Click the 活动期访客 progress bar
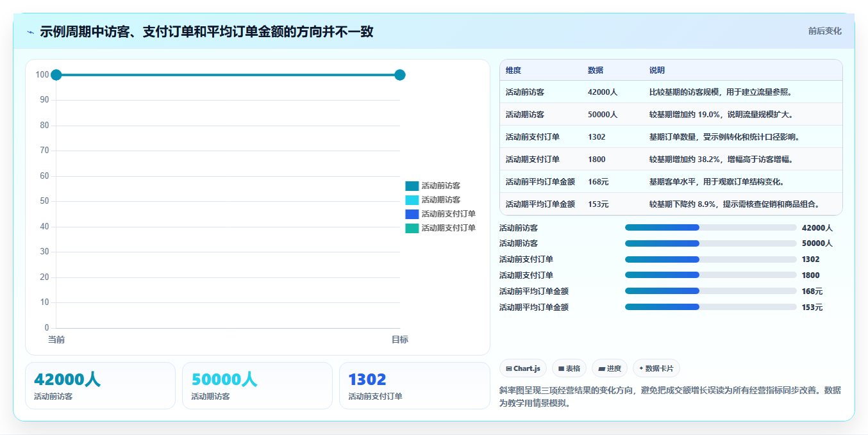The width and height of the screenshot is (868, 435). click(711, 243)
